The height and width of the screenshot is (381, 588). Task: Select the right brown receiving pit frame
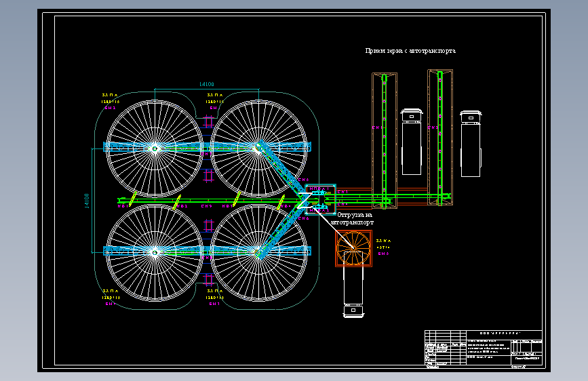(x=440, y=137)
